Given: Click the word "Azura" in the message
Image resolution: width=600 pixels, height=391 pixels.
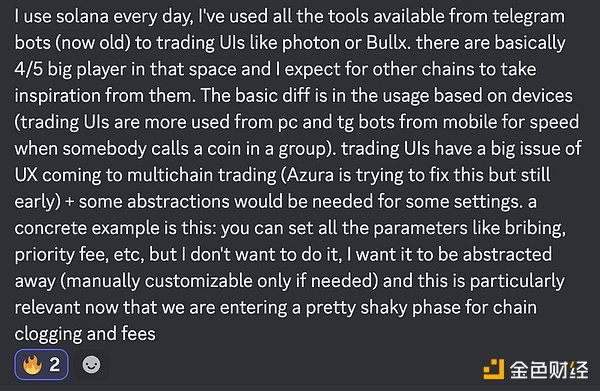Looking at the screenshot, I should coord(310,175).
